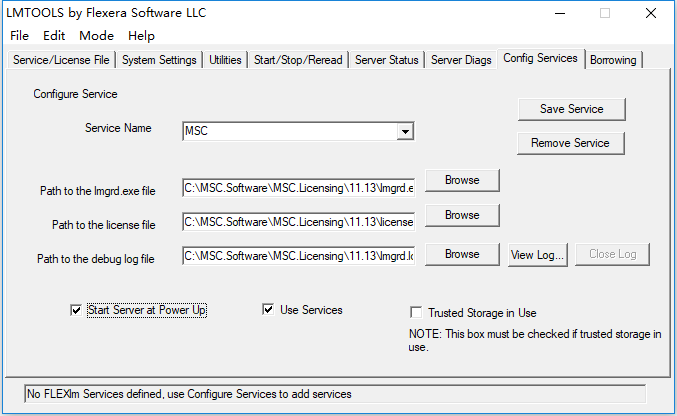
Task: Uncheck the Use Services checkbox
Action: (268, 309)
